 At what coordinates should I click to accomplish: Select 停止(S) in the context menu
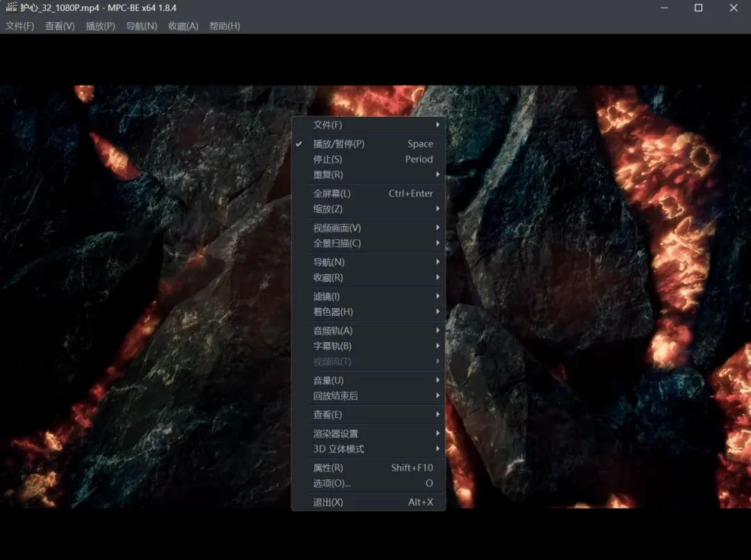328,159
